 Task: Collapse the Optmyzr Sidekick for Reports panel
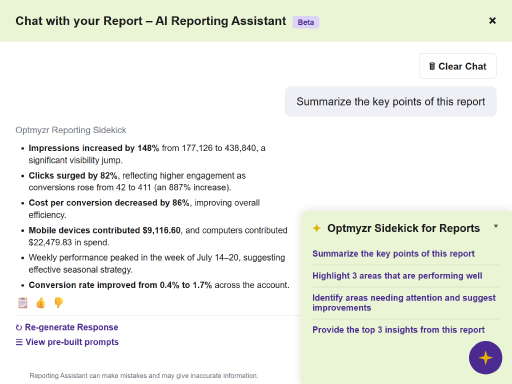click(496, 226)
